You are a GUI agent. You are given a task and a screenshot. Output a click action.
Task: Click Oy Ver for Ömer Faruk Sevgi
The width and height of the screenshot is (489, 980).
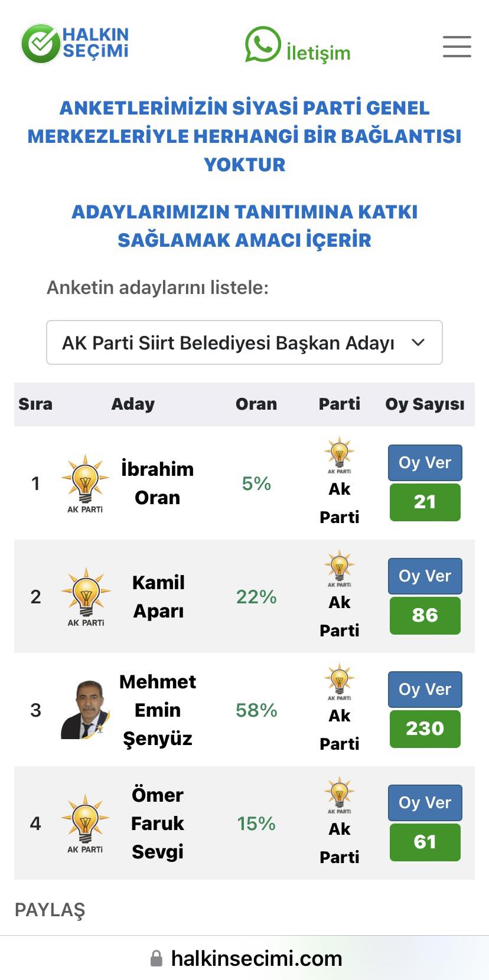coord(425,802)
